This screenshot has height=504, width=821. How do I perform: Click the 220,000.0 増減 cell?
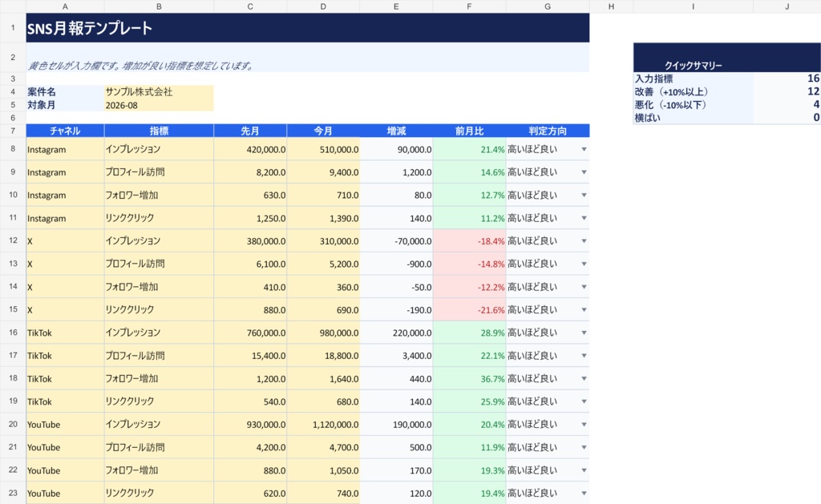tap(396, 333)
